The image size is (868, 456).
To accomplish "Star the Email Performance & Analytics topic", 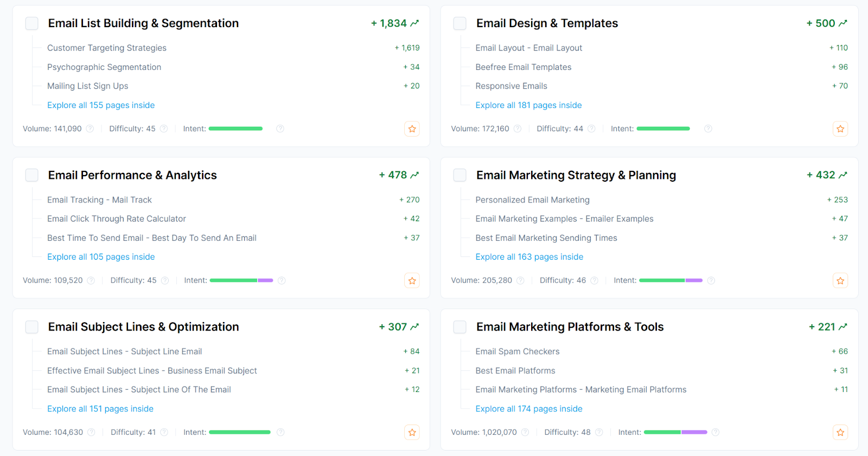I will pos(412,281).
